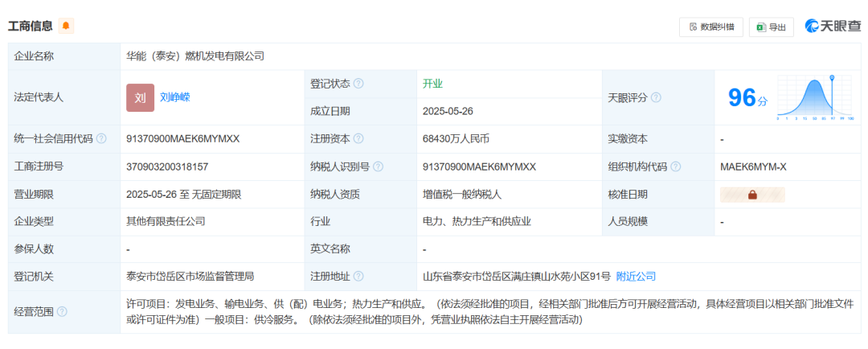Click 其他有限责任公司 value
The width and height of the screenshot is (868, 349).
[166, 222]
